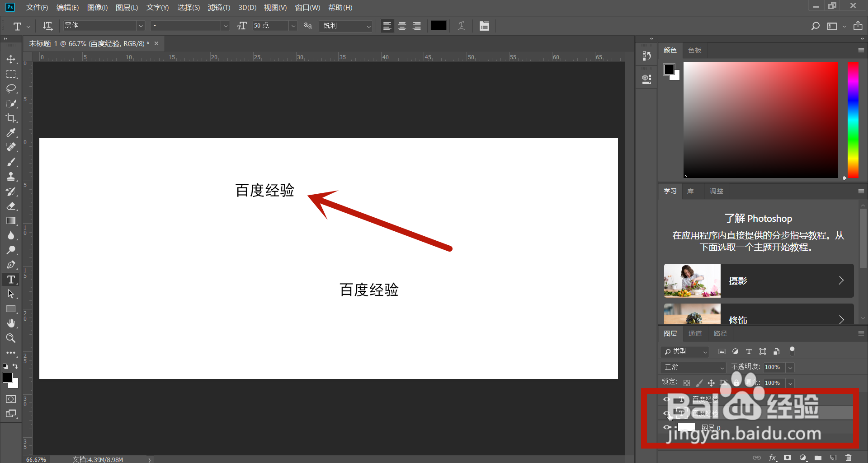This screenshot has height=463, width=868.
Task: Toggle Quick Mask mode
Action: tap(11, 399)
